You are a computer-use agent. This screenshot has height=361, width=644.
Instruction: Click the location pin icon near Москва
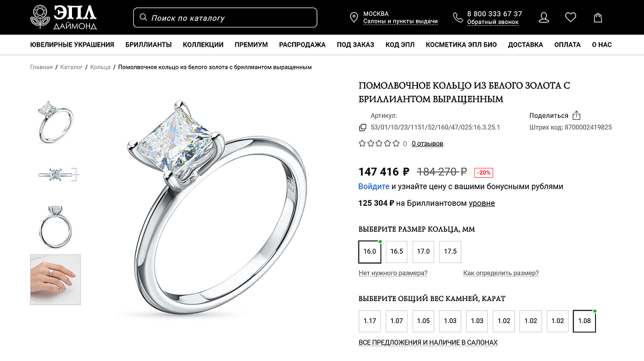coord(353,17)
